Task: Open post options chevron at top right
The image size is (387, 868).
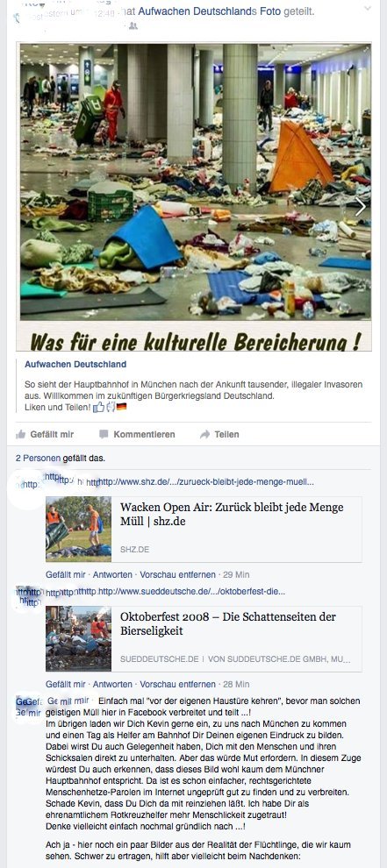Action: coord(367,8)
